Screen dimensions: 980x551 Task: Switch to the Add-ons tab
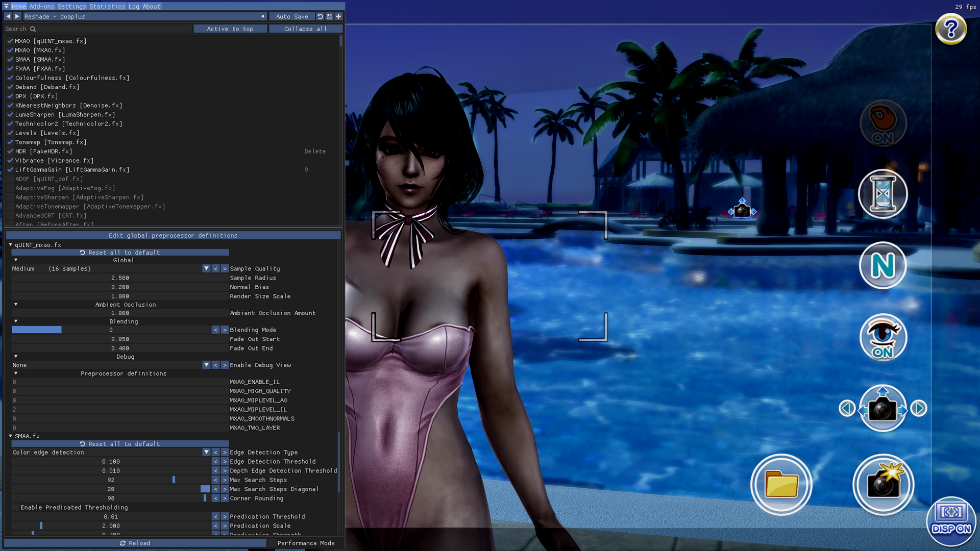(42, 6)
